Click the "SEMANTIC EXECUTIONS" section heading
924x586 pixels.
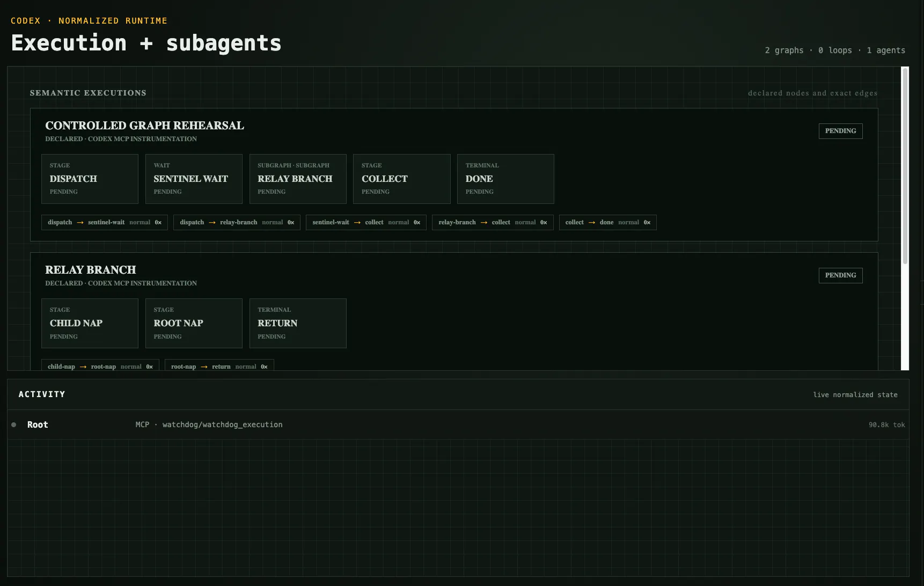(88, 93)
